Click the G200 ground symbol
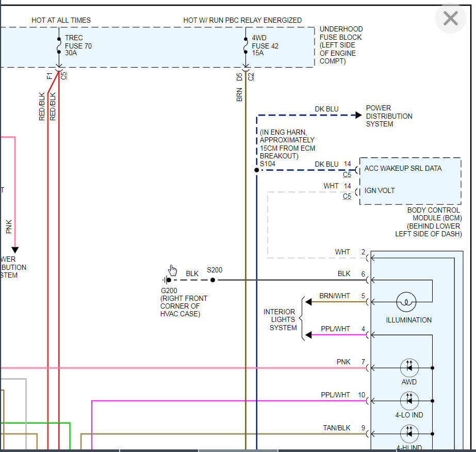The width and height of the screenshot is (476, 452). 167,280
